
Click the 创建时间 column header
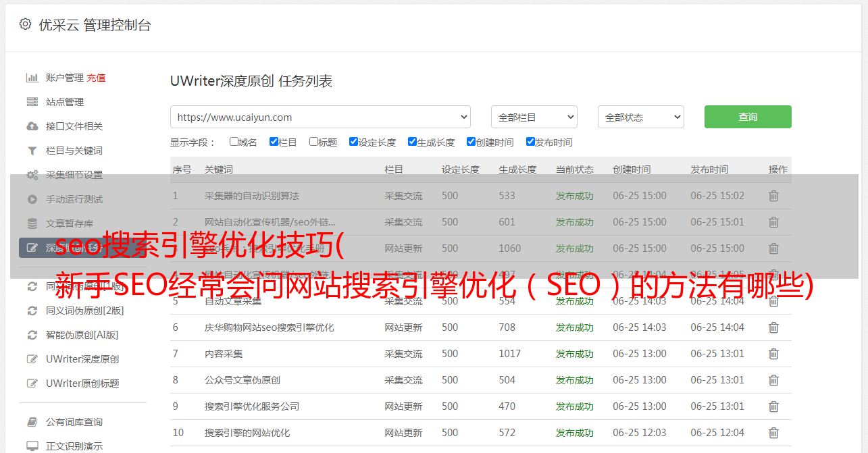[632, 169]
